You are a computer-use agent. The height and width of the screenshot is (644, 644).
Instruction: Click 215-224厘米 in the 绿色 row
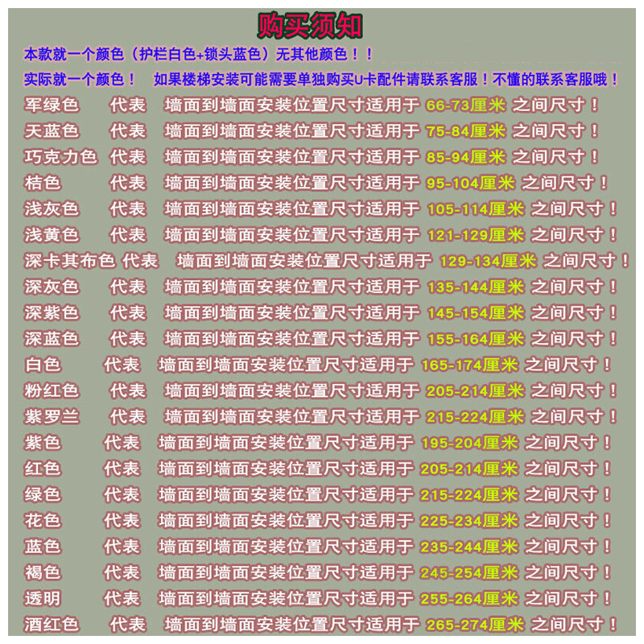(469, 494)
